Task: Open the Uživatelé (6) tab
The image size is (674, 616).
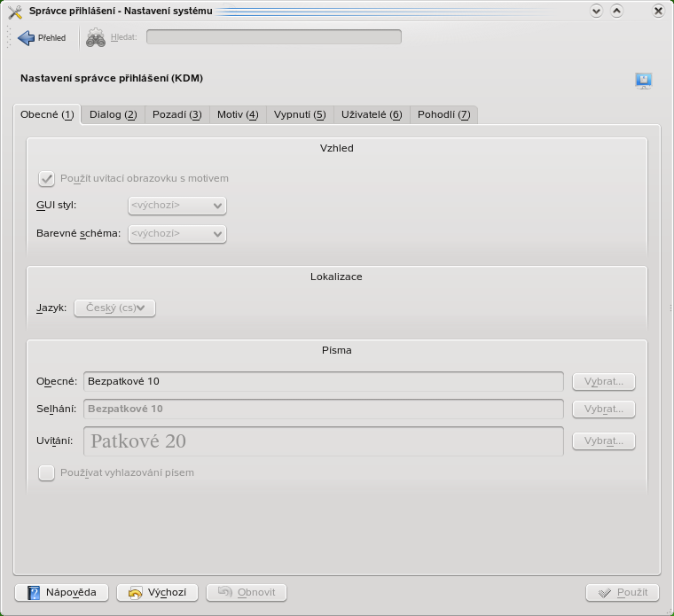Action: tap(372, 114)
